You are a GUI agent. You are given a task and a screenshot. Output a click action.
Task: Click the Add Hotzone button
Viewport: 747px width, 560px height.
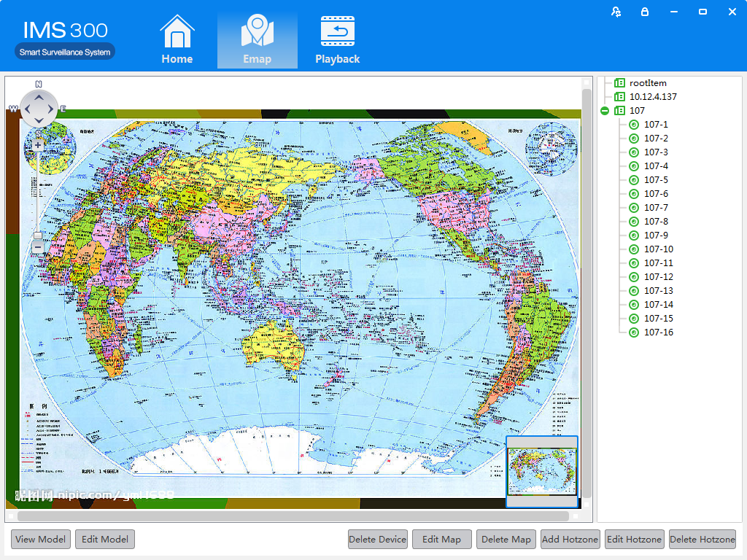click(x=570, y=540)
